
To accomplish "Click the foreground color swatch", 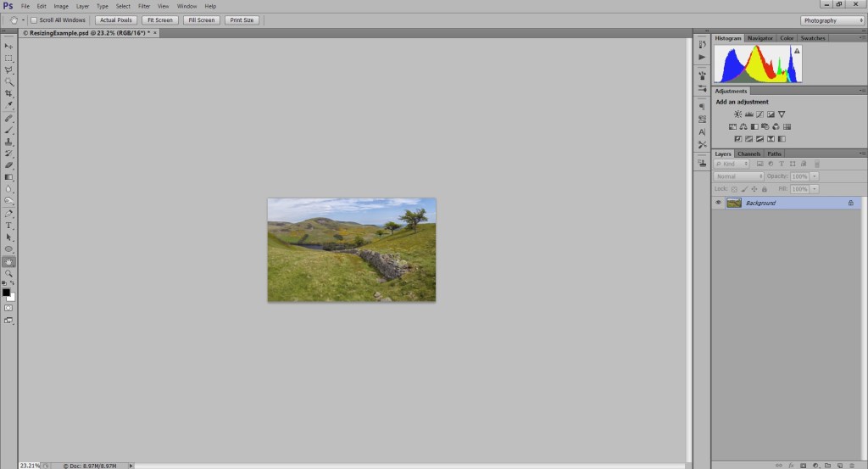I will coord(6,293).
